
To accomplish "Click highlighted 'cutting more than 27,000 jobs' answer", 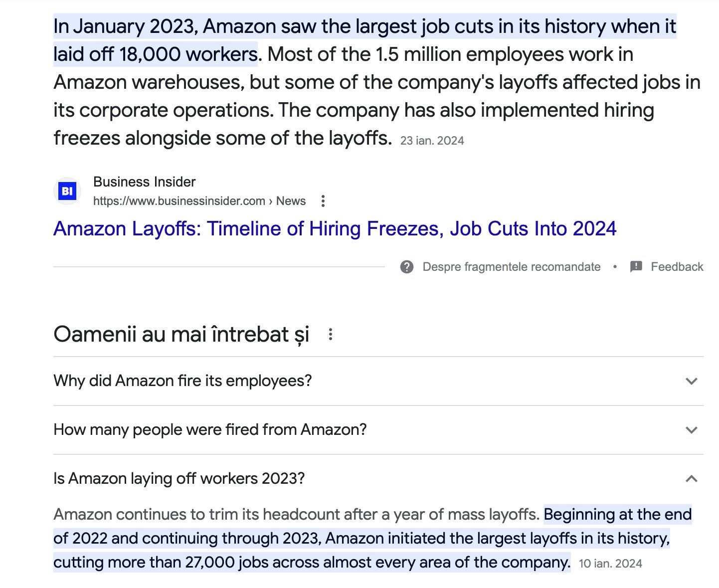I will (x=312, y=563).
